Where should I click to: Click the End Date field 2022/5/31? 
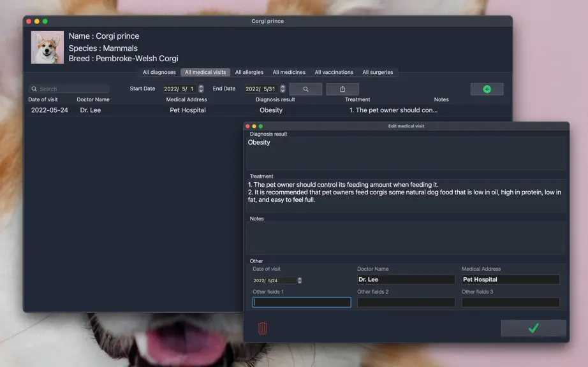click(x=261, y=89)
